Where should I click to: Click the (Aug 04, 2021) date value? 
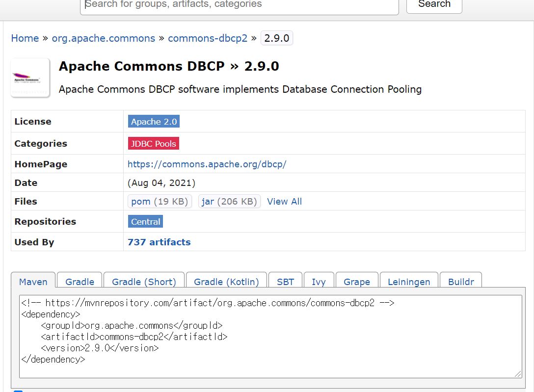click(x=161, y=183)
